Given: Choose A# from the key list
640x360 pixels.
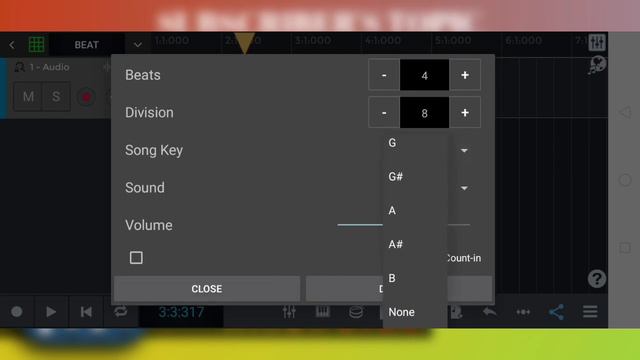Looking at the screenshot, I should (415, 244).
